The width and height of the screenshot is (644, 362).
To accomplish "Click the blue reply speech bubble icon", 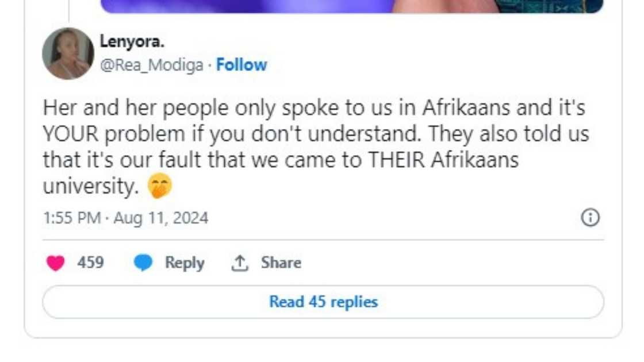I will 143,263.
